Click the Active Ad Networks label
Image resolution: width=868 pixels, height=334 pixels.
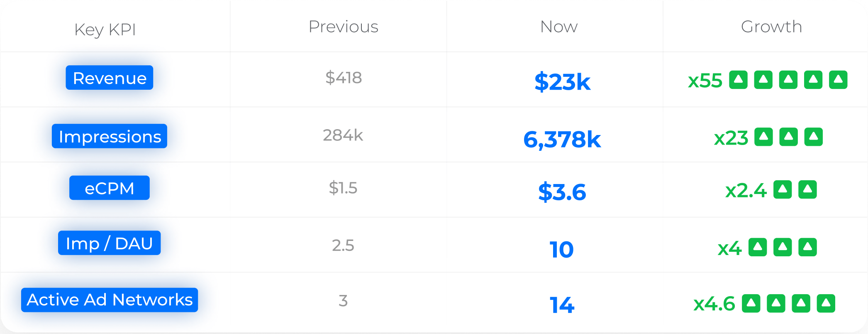point(110,300)
